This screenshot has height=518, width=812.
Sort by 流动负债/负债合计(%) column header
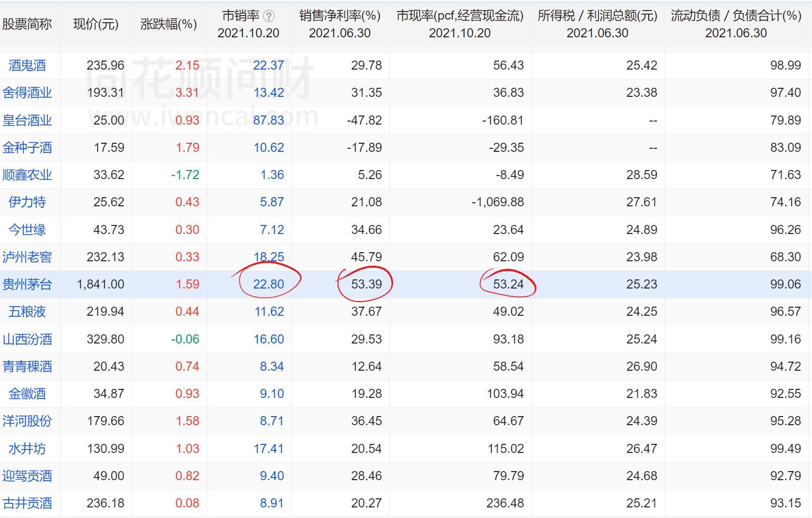click(735, 24)
